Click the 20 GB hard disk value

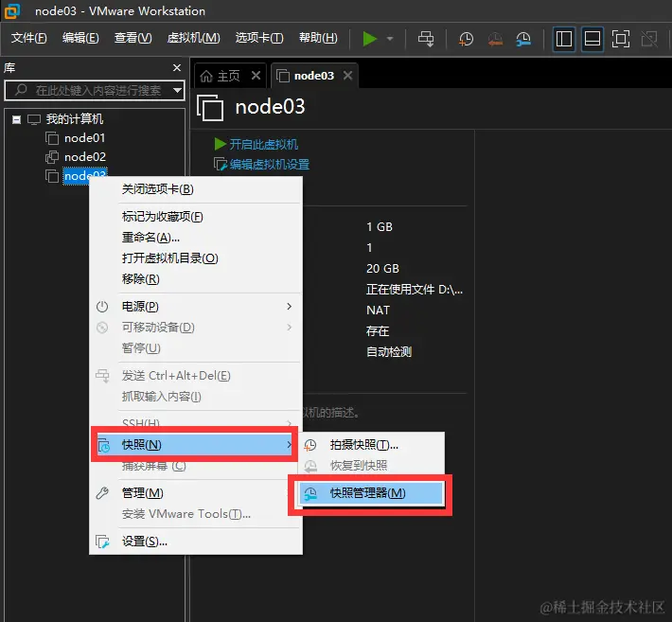[382, 268]
